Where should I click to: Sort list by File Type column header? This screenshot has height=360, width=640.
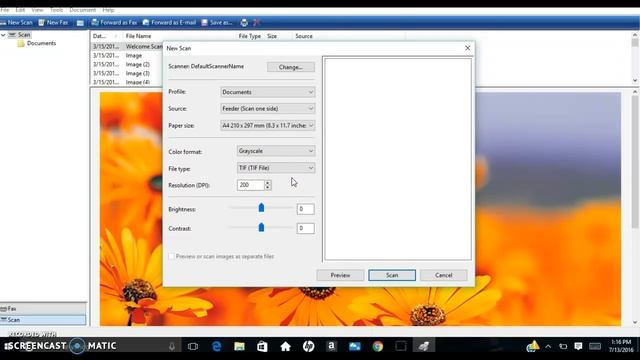[249, 36]
